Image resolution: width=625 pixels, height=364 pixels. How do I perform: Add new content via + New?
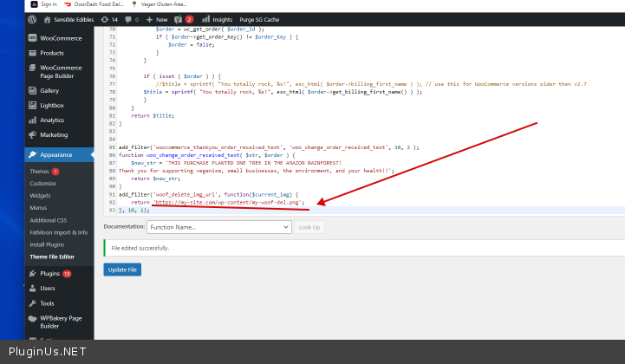[x=156, y=18]
